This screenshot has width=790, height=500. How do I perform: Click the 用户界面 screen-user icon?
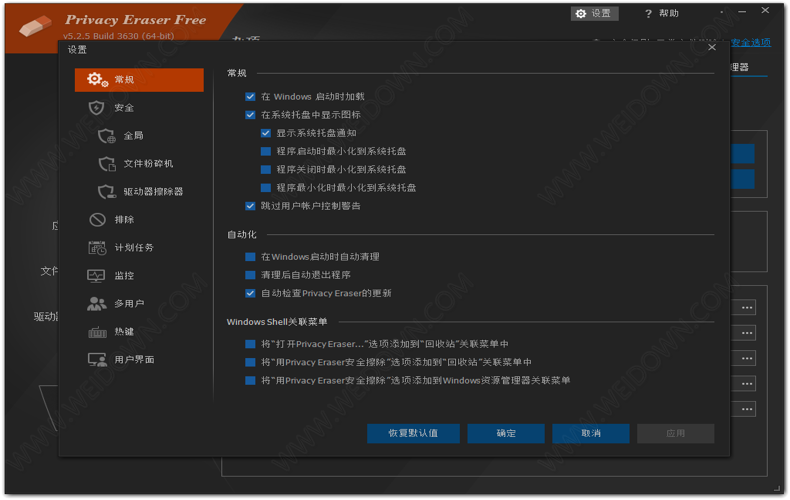point(97,359)
